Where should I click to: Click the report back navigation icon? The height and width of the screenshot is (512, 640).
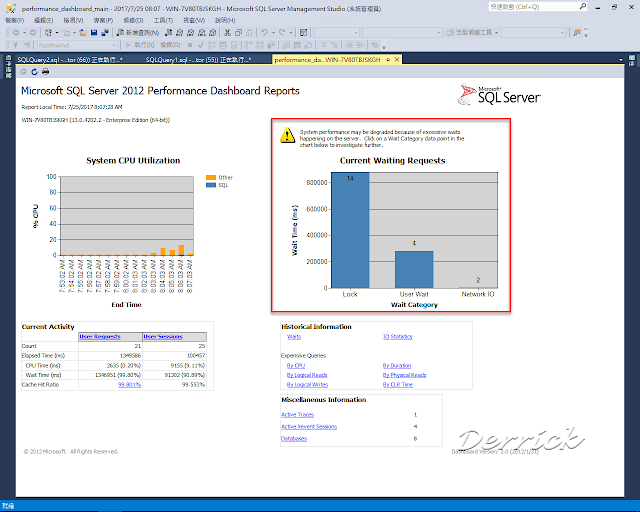click(24, 72)
